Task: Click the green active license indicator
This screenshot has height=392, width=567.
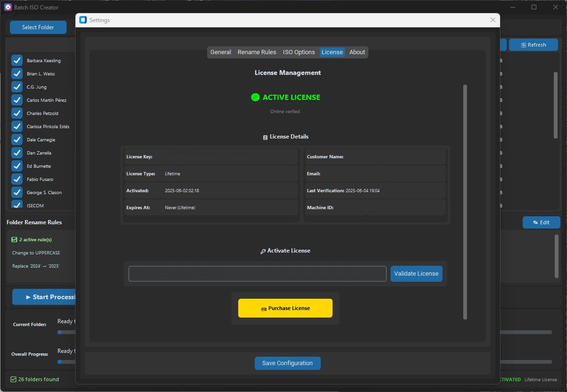Action: [255, 98]
